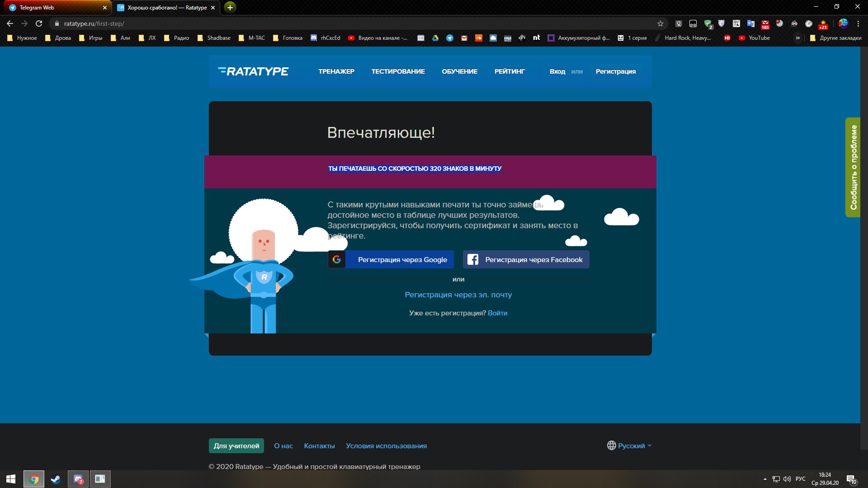Click the Facebook icon on registration button
This screenshot has height=488, width=868.
[x=473, y=259]
